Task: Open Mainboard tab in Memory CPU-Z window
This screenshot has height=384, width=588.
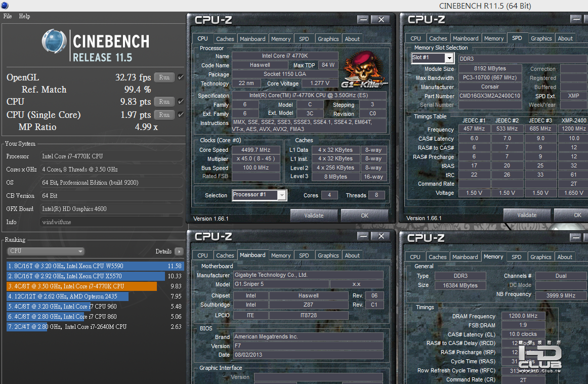Action: click(x=465, y=257)
